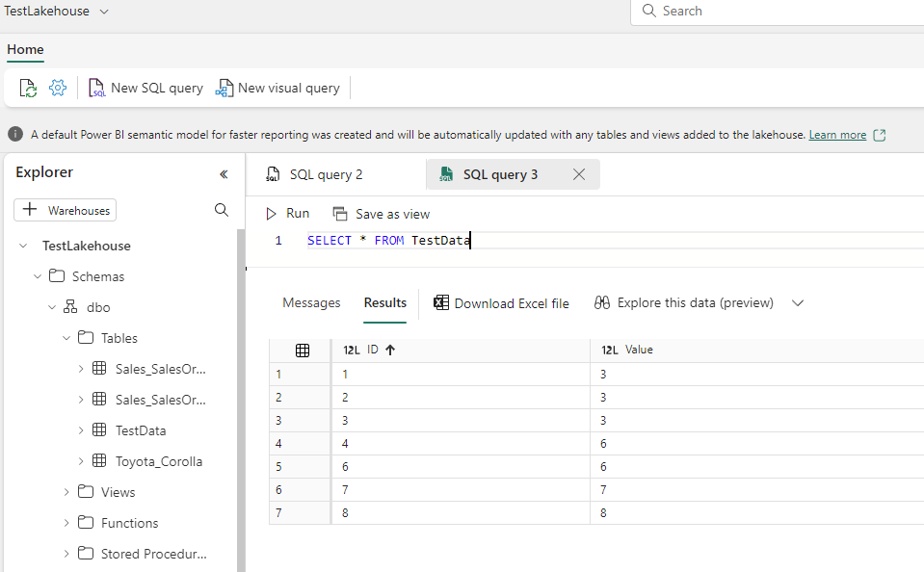The image size is (924, 572).
Task: Click the Save as view icon
Action: pyautogui.click(x=340, y=214)
